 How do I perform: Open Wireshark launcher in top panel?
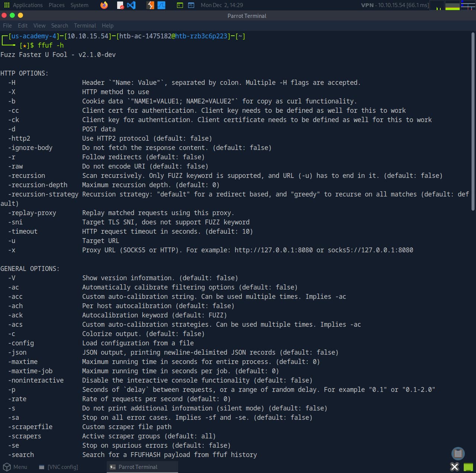(x=161, y=5)
